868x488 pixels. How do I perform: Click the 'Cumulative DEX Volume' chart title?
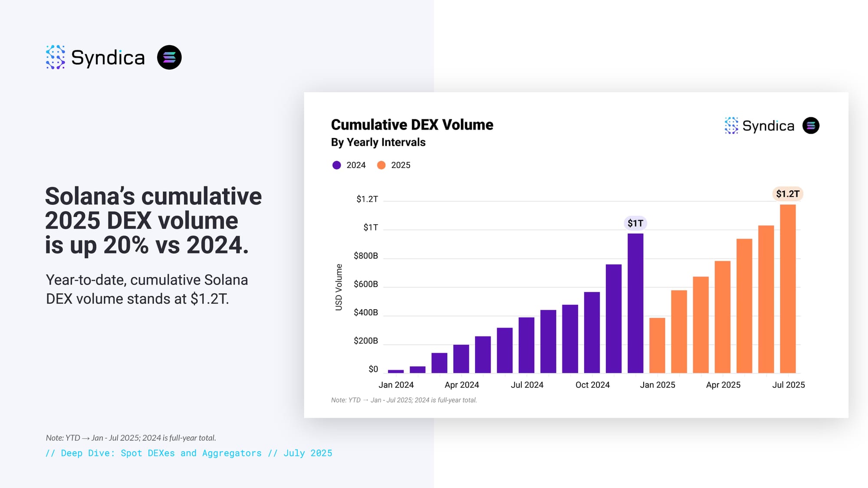click(x=412, y=125)
